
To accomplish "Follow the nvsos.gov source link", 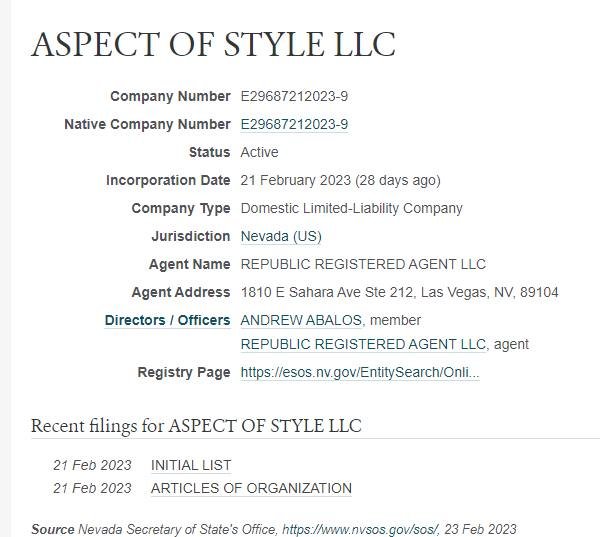I will (360, 529).
